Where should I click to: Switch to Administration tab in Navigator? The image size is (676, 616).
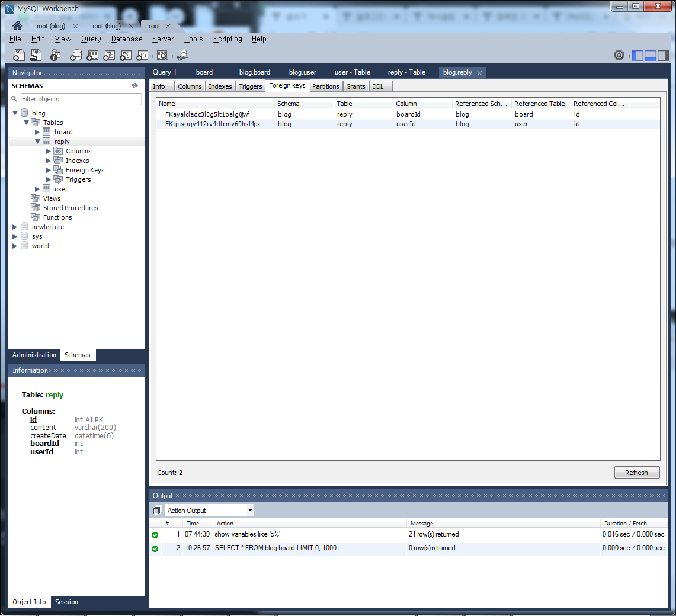[34, 355]
